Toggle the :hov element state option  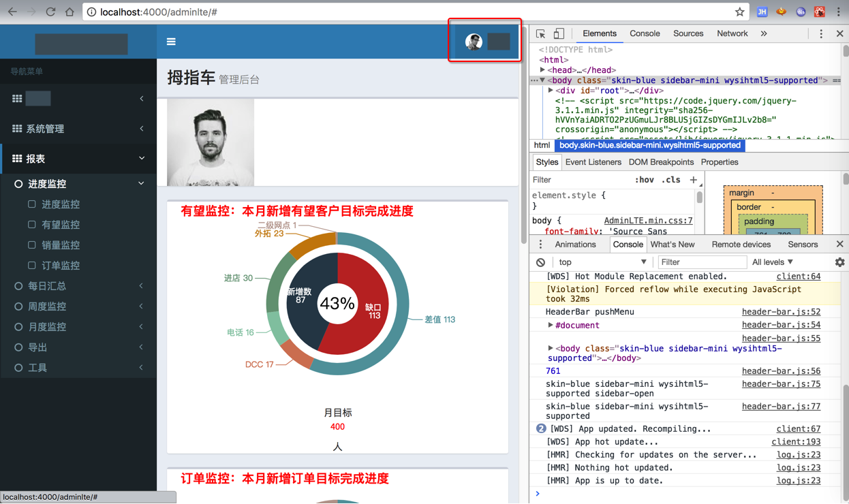point(645,180)
